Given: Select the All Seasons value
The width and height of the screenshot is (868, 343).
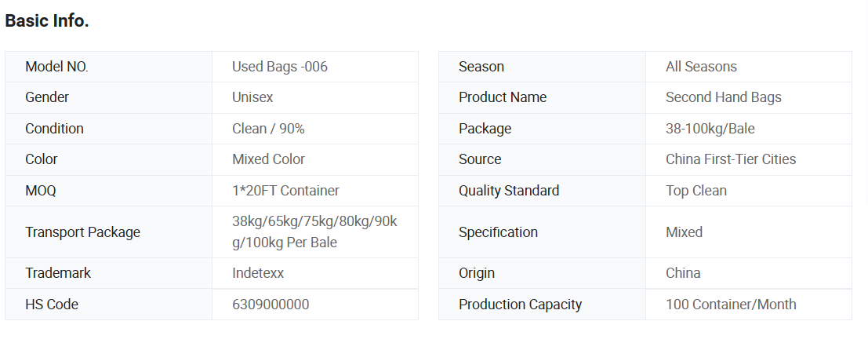Looking at the screenshot, I should click(x=701, y=67).
